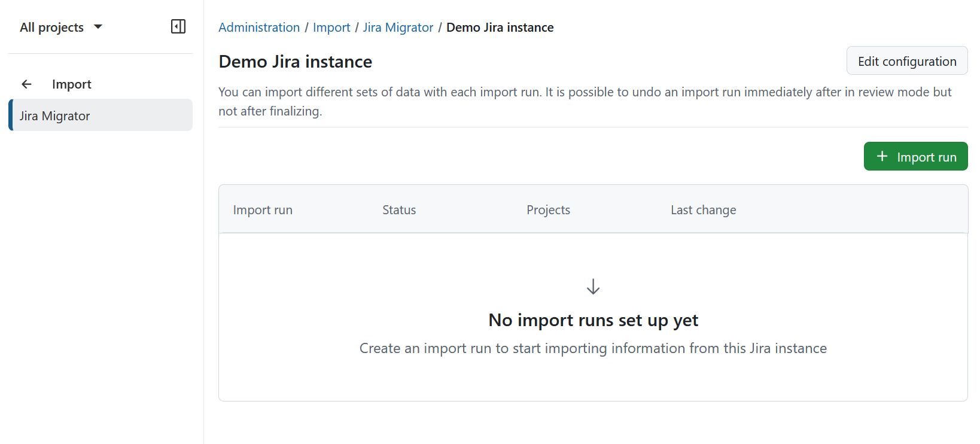Image resolution: width=980 pixels, height=444 pixels.
Task: Open the All projects dropdown
Action: click(61, 27)
